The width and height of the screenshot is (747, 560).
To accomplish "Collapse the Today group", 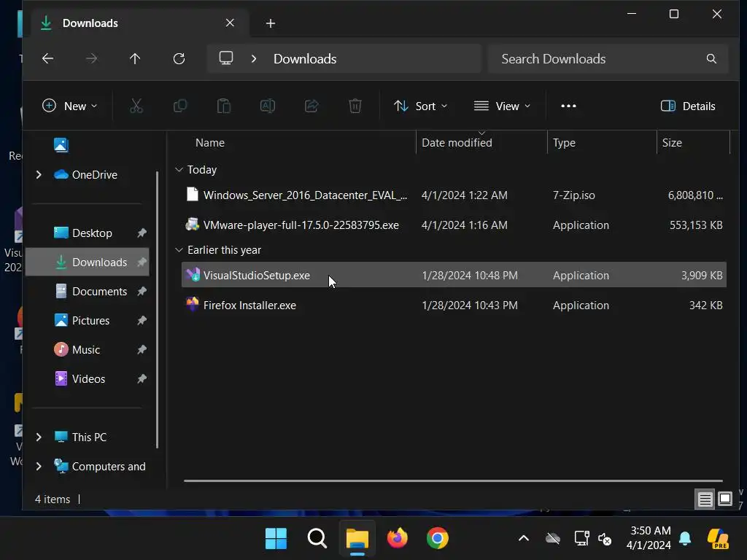I will (179, 169).
